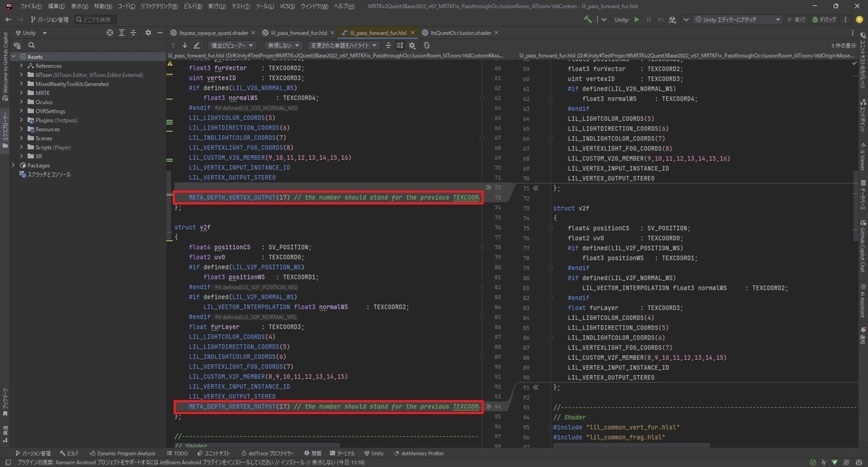Select Oculus folder in project tree
This screenshot has width=868, height=467.
click(x=43, y=102)
